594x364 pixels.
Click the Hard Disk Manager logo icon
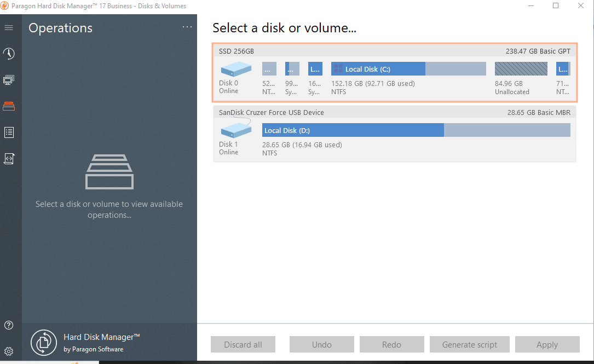[44, 343]
